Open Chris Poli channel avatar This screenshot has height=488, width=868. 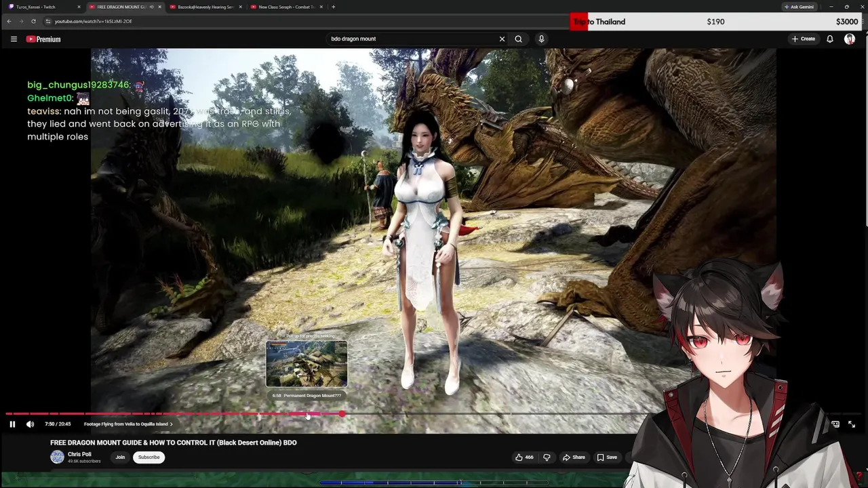[x=57, y=457]
